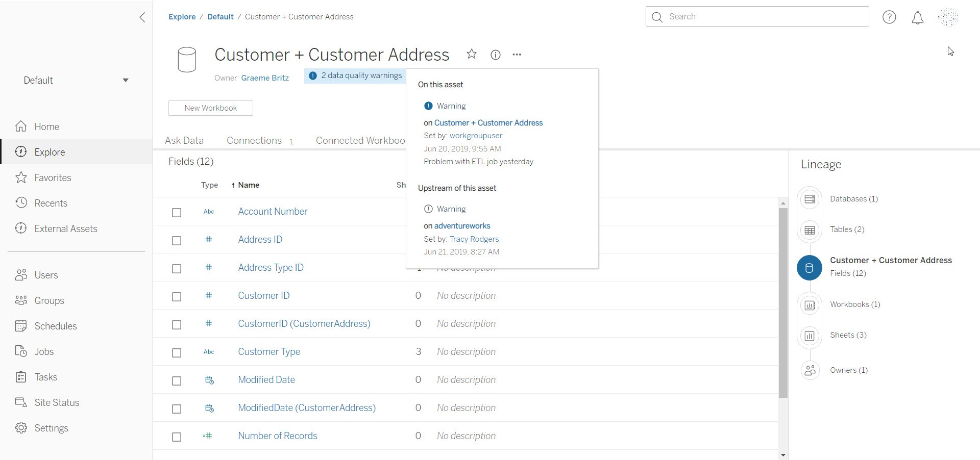This screenshot has height=460, width=980.
Task: Open the more actions ellipsis menu
Action: [x=517, y=55]
